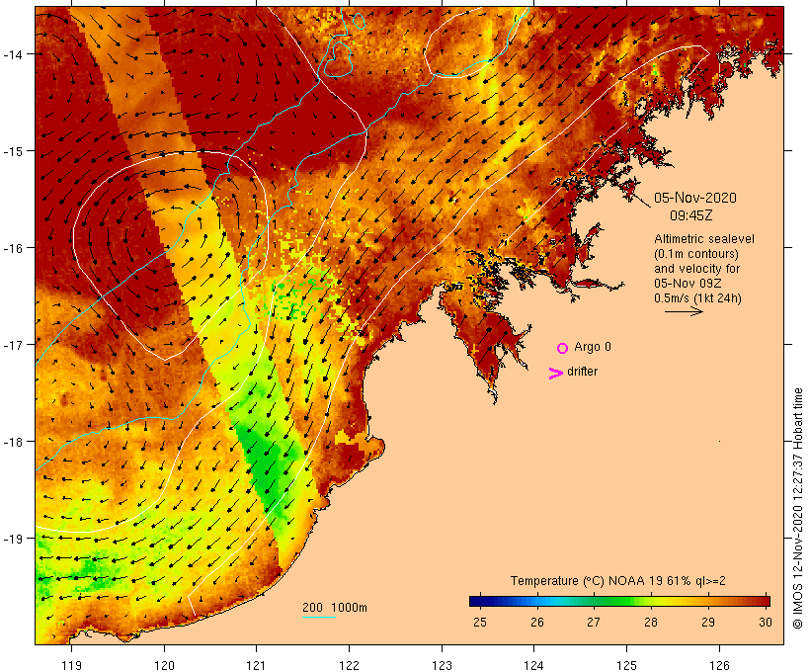Click the color bar label "26"
This screenshot has height=672, width=810.
click(x=536, y=622)
